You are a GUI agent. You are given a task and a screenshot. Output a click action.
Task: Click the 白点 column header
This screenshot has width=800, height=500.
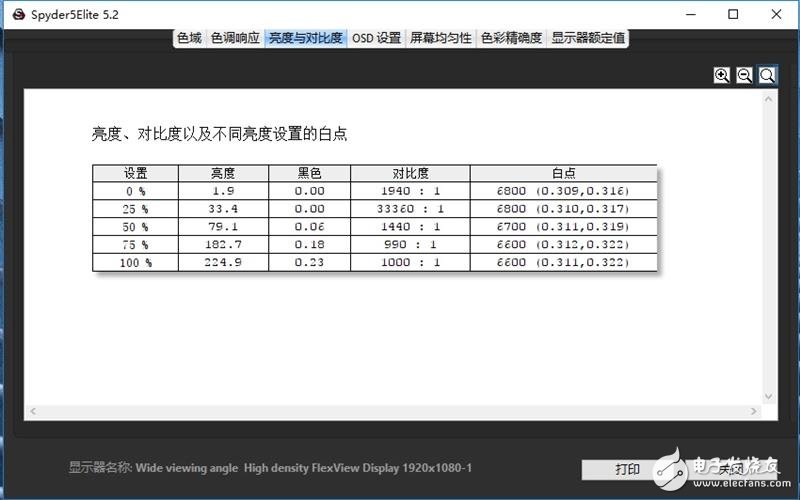point(563,173)
